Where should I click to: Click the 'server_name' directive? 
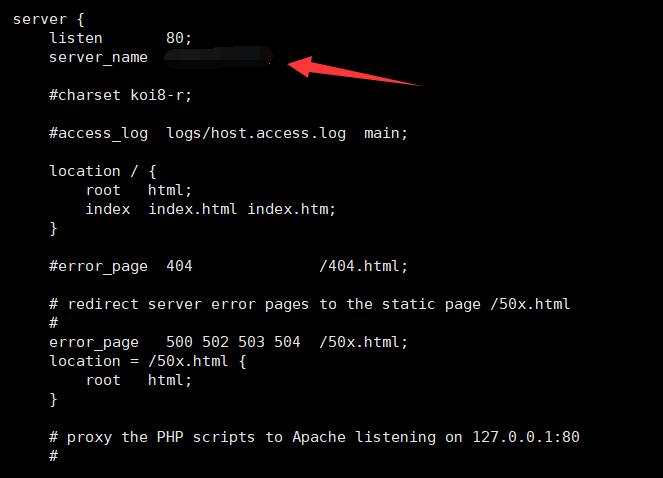point(98,58)
